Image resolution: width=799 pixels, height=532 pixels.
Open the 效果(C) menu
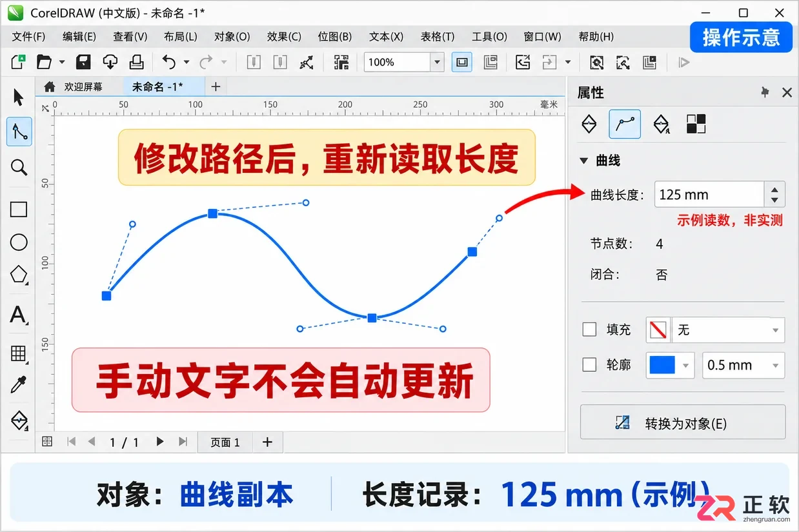(285, 37)
